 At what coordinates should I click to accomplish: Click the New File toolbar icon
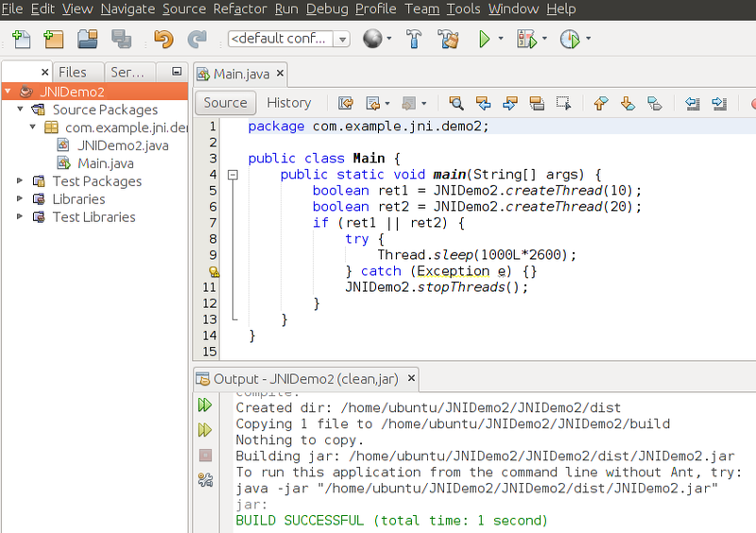click(x=21, y=39)
